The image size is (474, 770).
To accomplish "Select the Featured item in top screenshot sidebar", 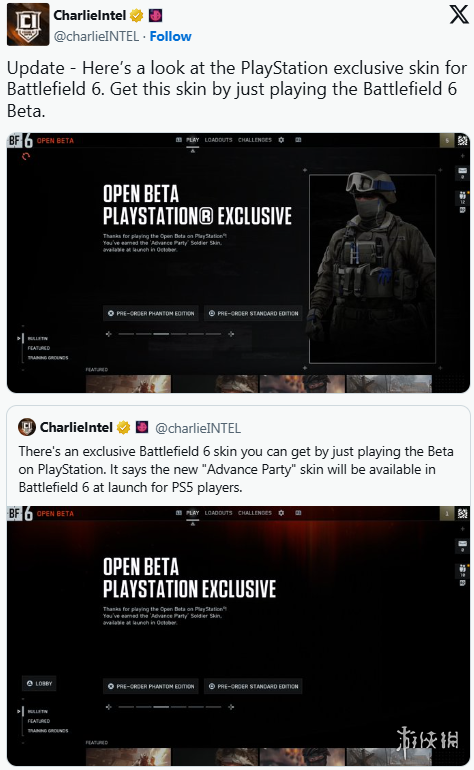I will click(x=39, y=348).
